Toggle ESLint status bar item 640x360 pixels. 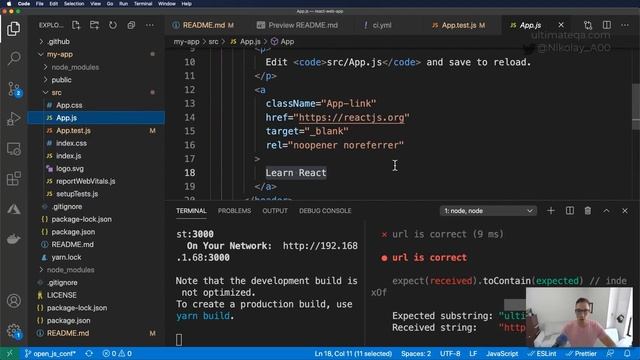coord(542,353)
